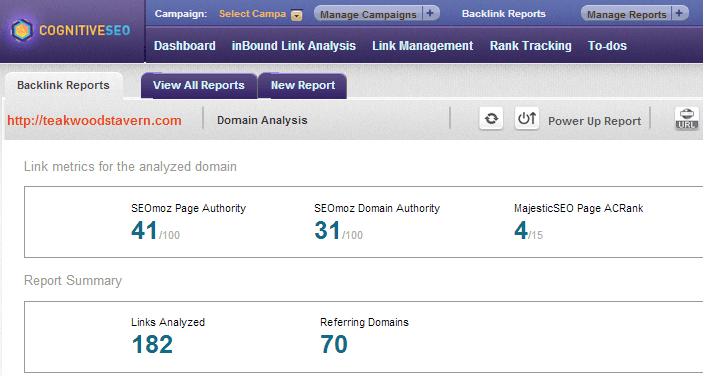
Task: Click the teakwoodstavern.com link
Action: click(94, 121)
